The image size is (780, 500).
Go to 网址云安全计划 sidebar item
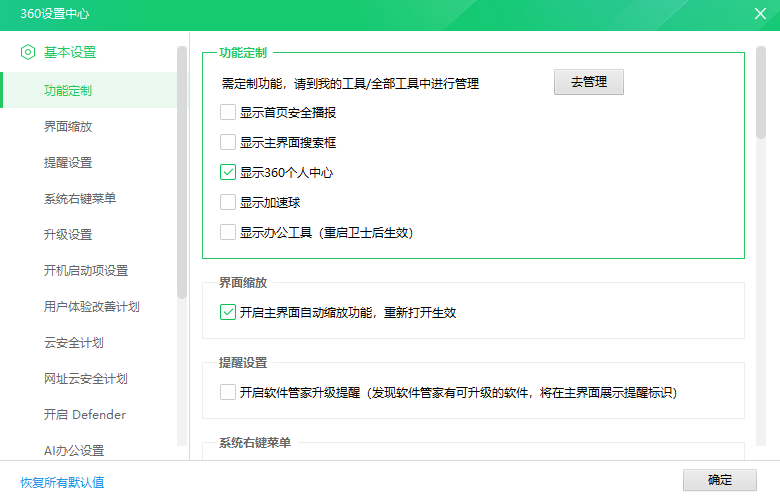click(86, 379)
